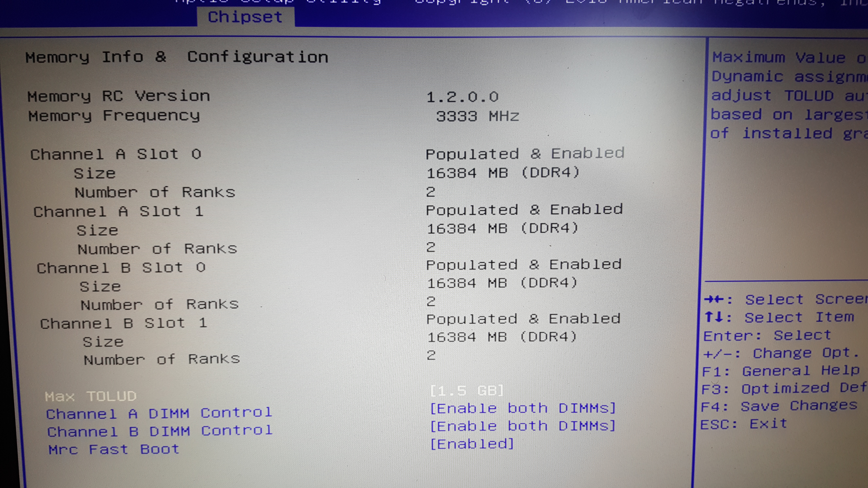Image resolution: width=868 pixels, height=488 pixels.
Task: Select the Chipset tab
Action: 245,17
